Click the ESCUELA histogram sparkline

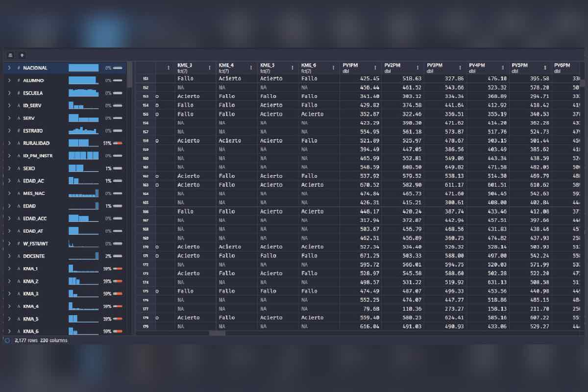click(84, 93)
